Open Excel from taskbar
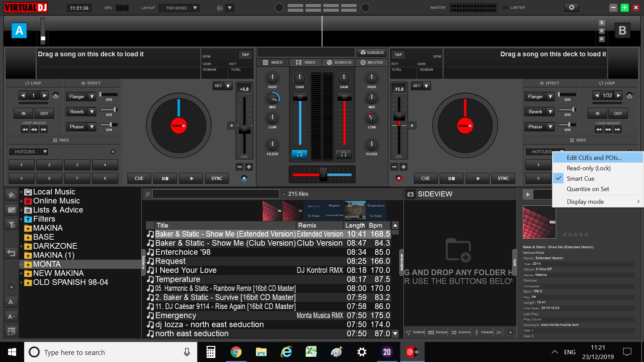 (x=311, y=352)
